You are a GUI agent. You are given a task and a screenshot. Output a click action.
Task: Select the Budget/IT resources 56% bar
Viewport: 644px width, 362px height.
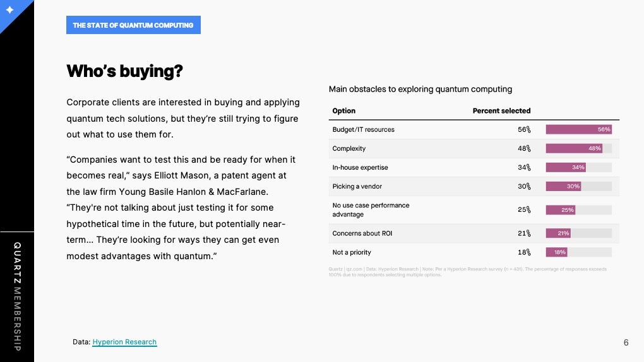click(x=579, y=129)
